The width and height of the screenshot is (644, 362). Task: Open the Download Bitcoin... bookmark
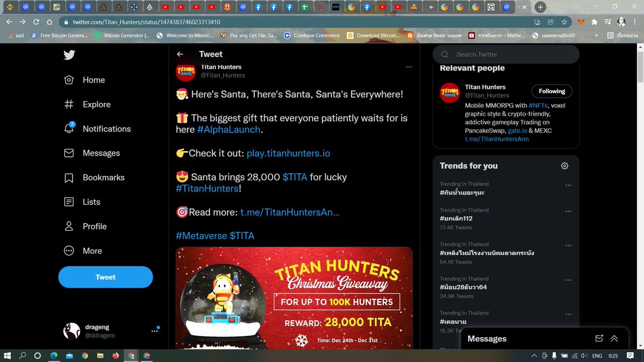374,35
